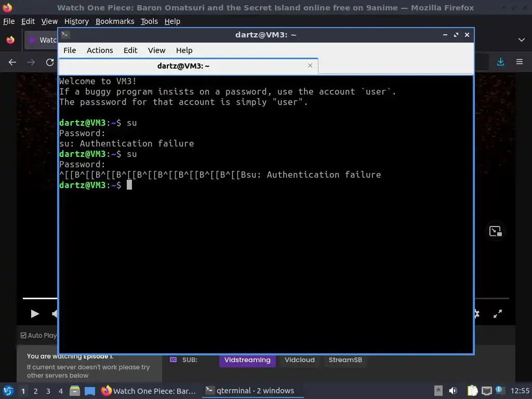The height and width of the screenshot is (399, 532).
Task: Open Firefox downloads panel
Action: 500,62
